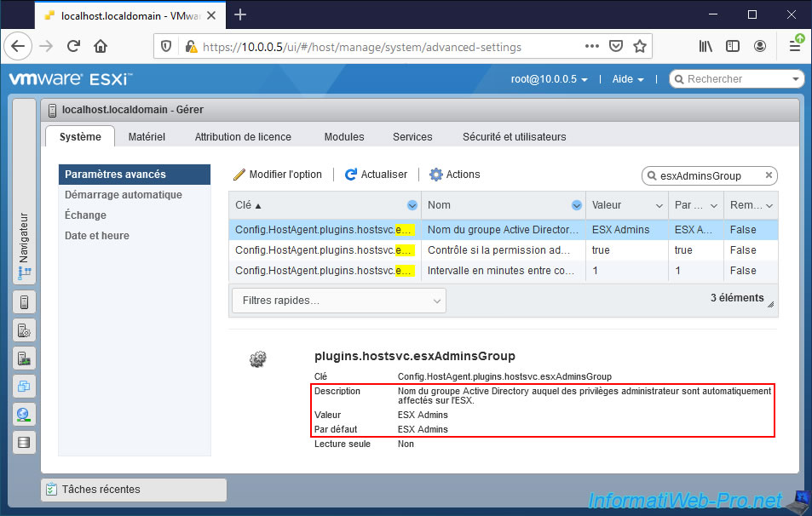Expand the Rechercher search dropdown arrow
The height and width of the screenshot is (516, 812).
[x=796, y=79]
